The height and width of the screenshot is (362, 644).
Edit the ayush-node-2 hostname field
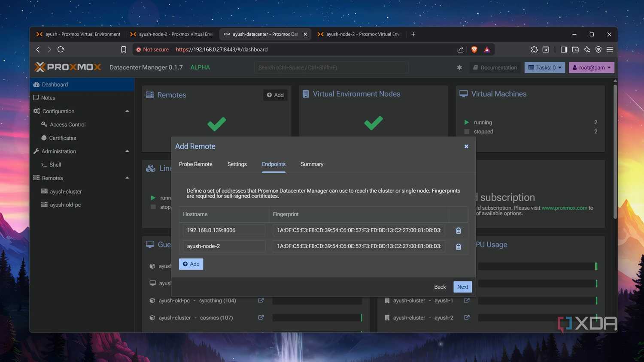point(224,246)
